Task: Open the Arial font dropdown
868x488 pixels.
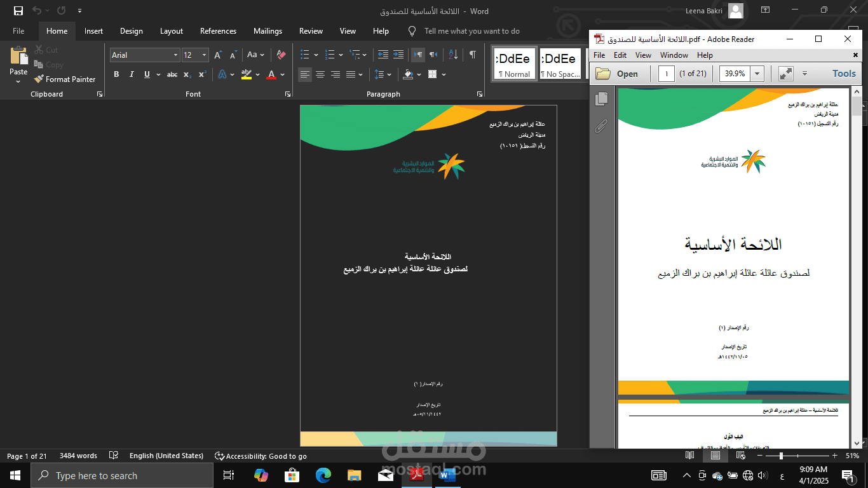Action: coord(175,55)
